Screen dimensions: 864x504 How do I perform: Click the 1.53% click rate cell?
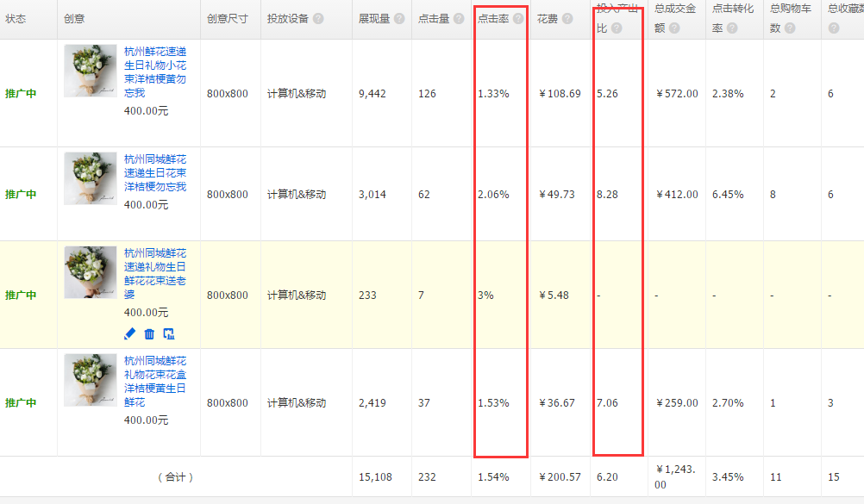point(493,403)
